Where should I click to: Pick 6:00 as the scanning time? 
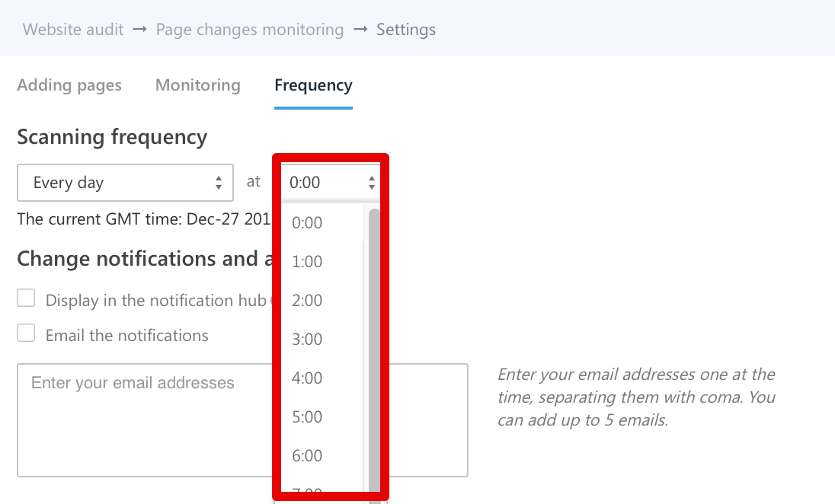click(308, 456)
